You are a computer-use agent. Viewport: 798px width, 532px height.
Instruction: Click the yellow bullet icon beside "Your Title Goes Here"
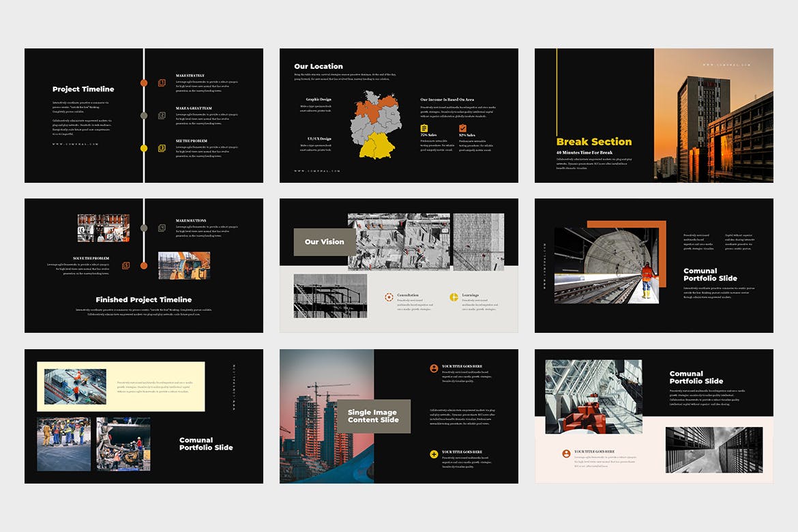point(434,454)
